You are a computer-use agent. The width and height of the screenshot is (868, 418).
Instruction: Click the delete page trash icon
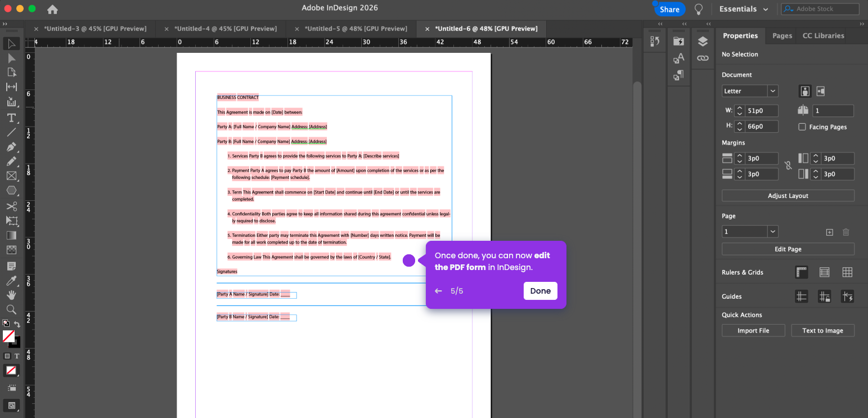pos(845,232)
